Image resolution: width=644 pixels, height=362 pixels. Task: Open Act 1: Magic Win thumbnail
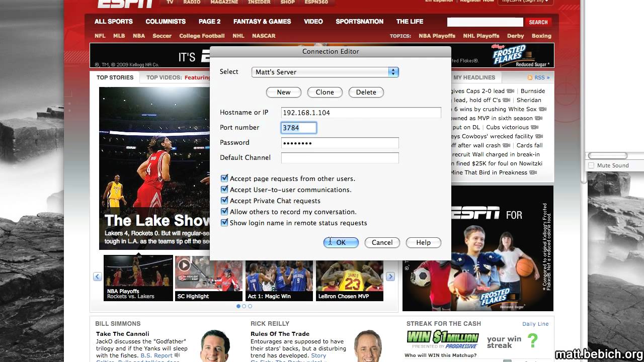click(279, 278)
